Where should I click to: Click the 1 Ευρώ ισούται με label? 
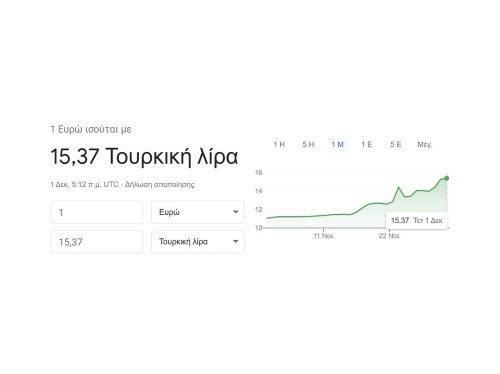91,129
